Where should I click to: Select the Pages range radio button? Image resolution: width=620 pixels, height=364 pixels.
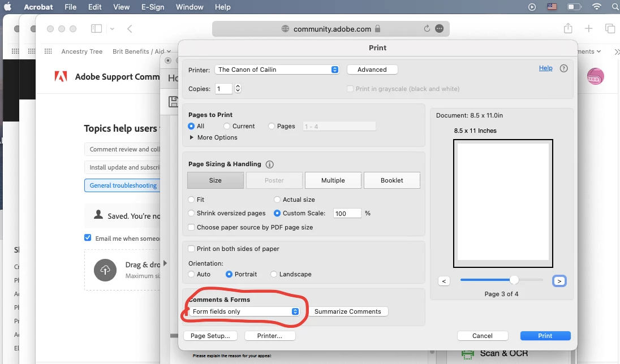tap(272, 126)
